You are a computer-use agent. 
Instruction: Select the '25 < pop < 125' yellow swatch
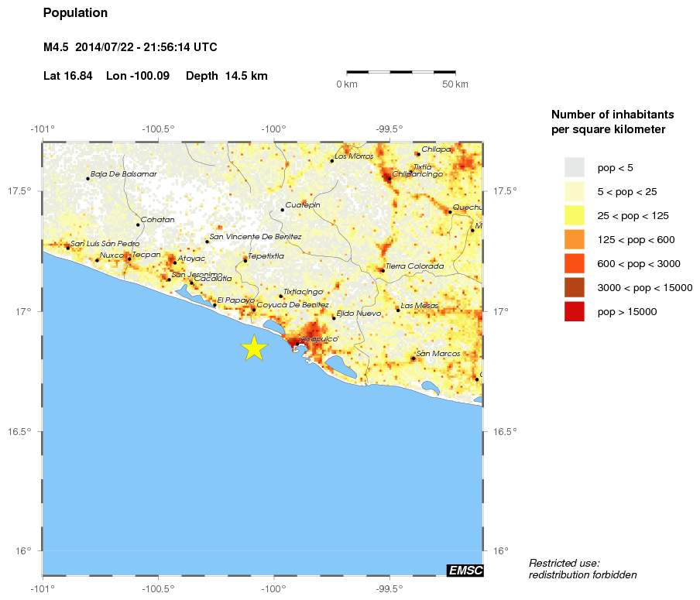[x=574, y=215]
